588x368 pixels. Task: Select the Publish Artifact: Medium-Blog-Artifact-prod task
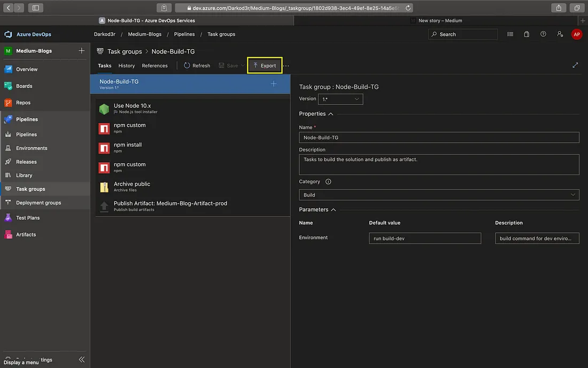pos(193,206)
